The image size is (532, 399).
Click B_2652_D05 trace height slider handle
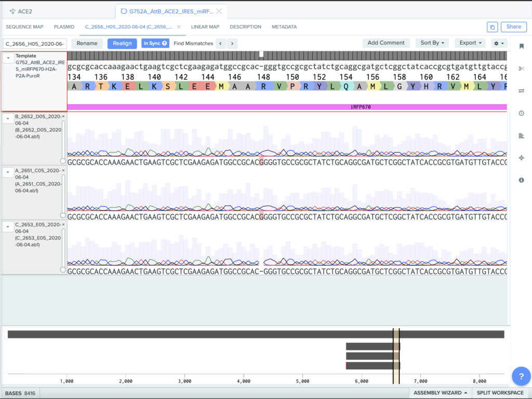tap(63, 161)
